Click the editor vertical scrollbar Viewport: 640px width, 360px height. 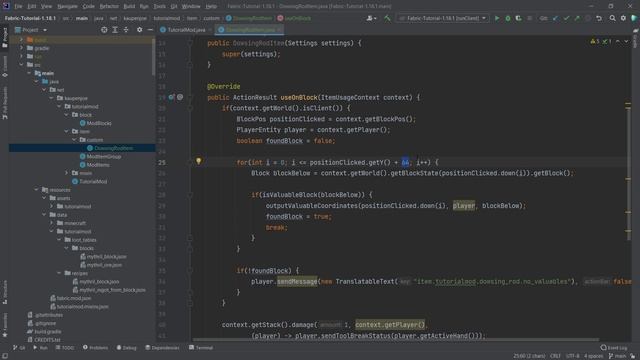point(628,173)
